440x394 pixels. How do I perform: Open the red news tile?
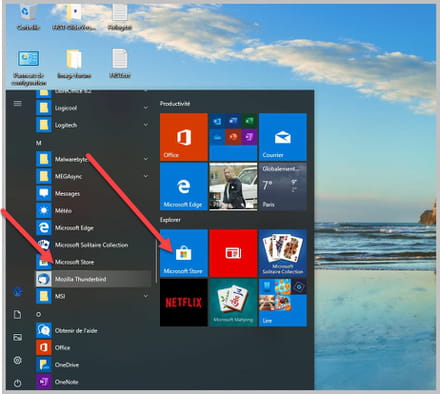coord(233,253)
